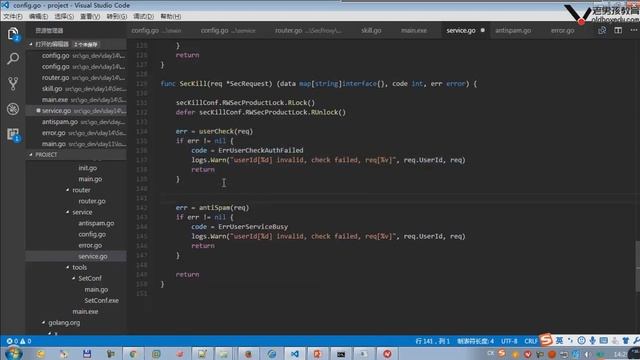Click the command prompt taskbar icon

tap(341, 354)
